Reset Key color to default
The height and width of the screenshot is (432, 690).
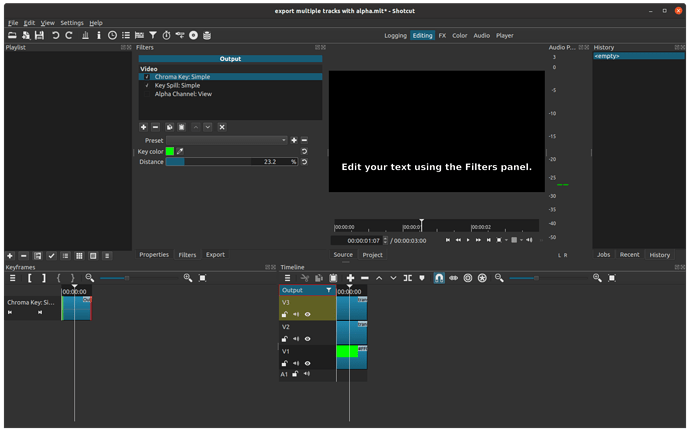click(x=304, y=151)
